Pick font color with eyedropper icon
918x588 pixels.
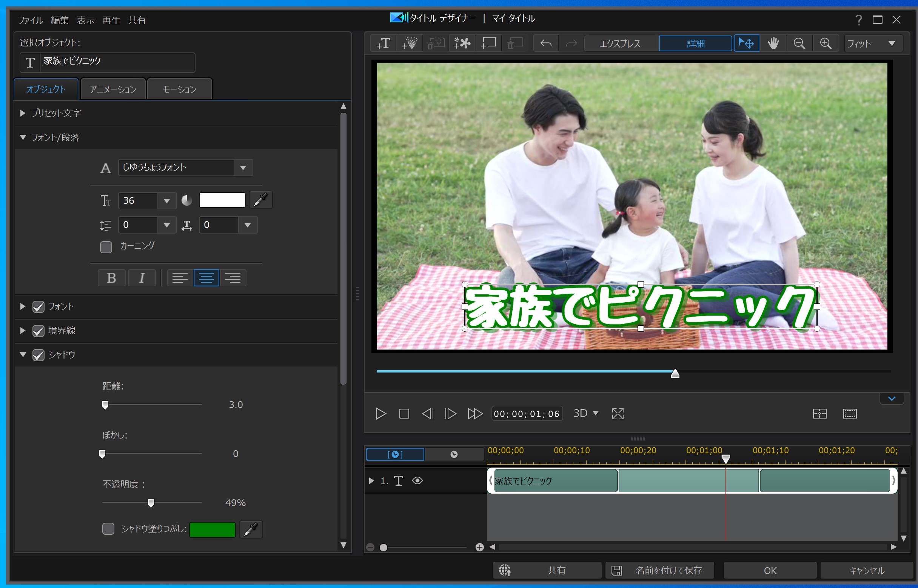[x=261, y=200]
